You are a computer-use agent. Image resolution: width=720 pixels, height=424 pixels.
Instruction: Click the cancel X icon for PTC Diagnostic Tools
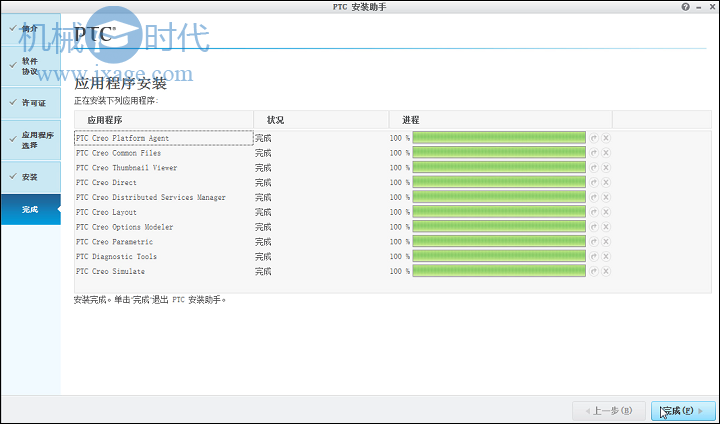606,256
